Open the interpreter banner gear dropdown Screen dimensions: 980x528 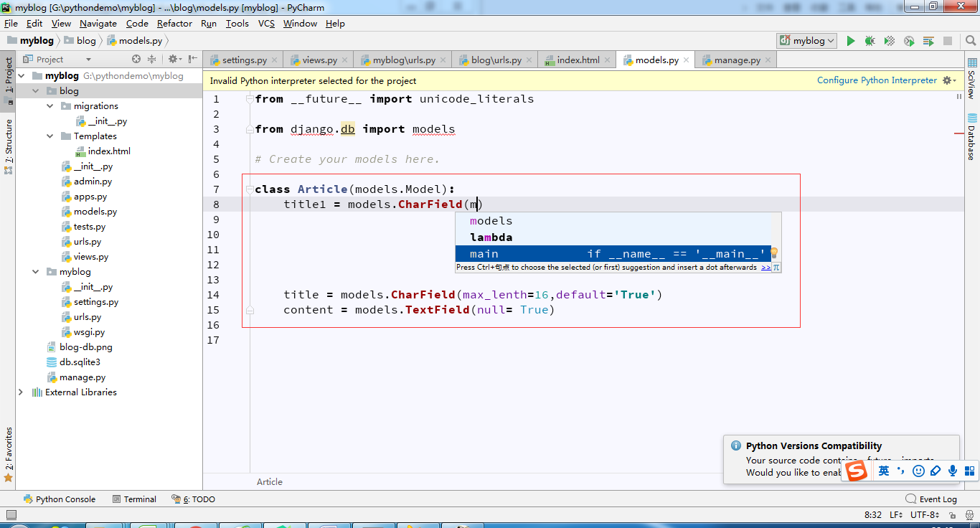(950, 80)
